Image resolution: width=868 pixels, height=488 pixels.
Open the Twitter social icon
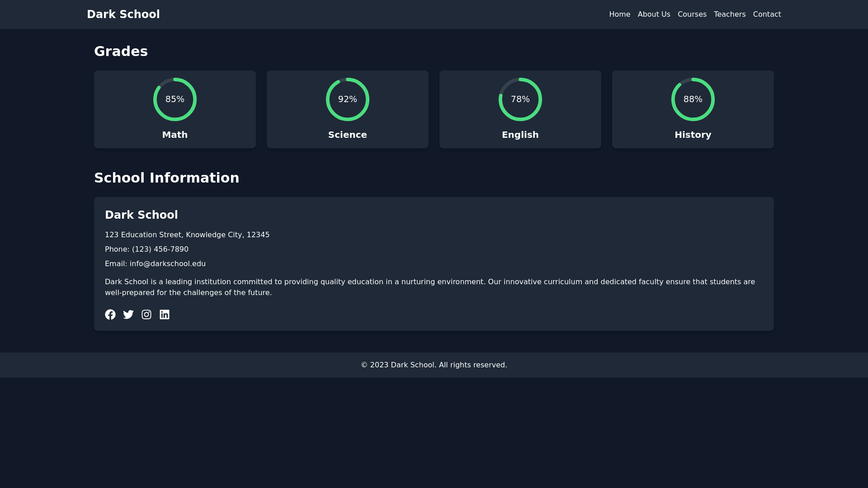point(128,314)
